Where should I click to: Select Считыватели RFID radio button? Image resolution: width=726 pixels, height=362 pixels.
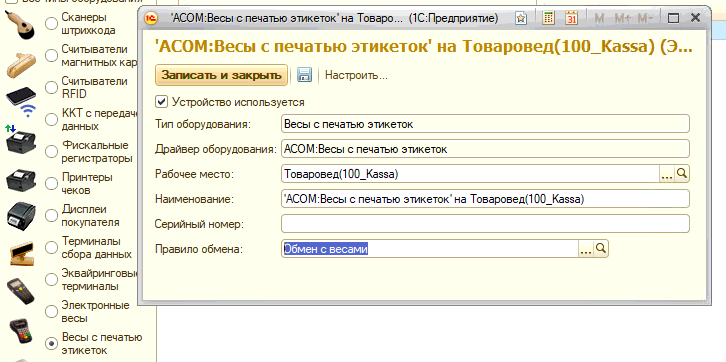(x=51, y=87)
